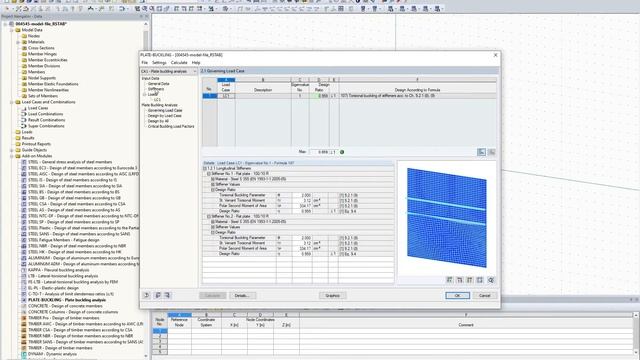The height and width of the screenshot is (360, 640).
Task: Expand Material row under Stiffener No. 2
Action: [x=213, y=222]
